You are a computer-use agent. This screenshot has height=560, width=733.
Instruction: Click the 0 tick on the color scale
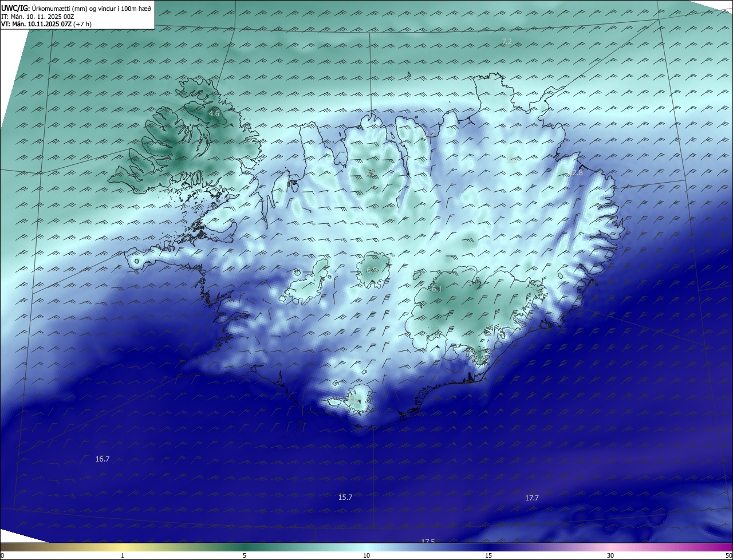[x=2, y=555]
